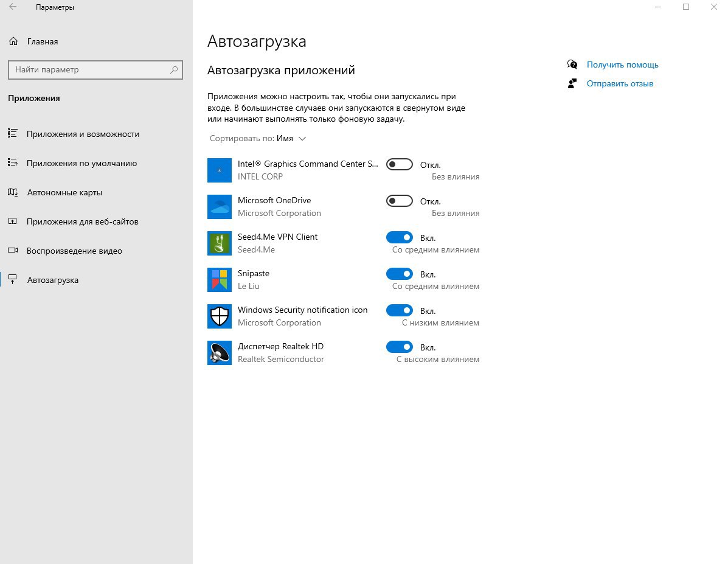
Task: Click the 'Microsoft OneDrive' app name
Action: coord(274,200)
